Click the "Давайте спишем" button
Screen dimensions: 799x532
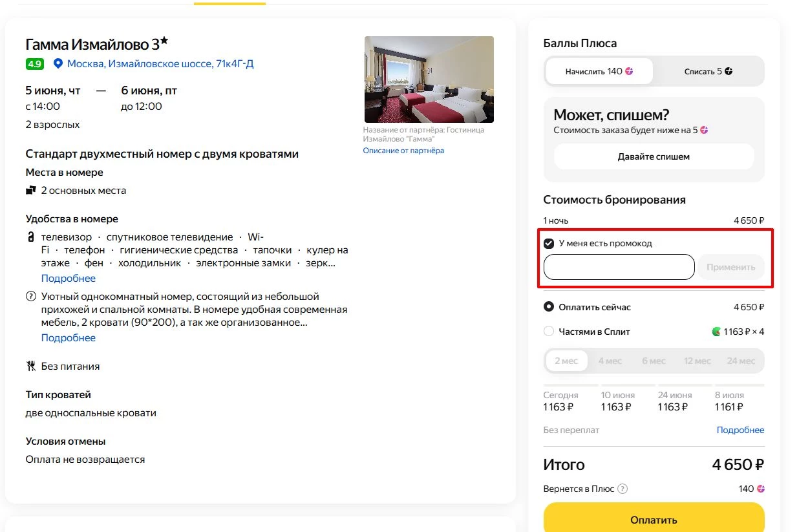(x=654, y=156)
